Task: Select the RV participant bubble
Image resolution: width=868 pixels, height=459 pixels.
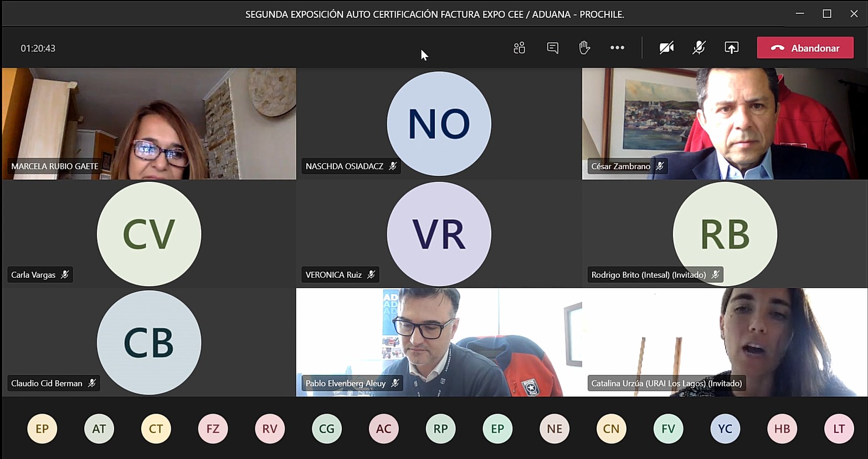Action: pos(270,429)
